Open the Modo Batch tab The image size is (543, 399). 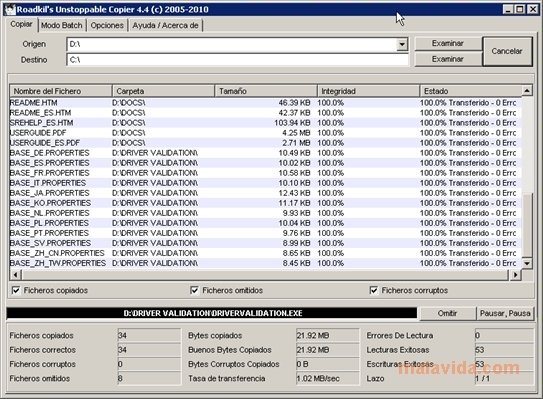(62, 25)
